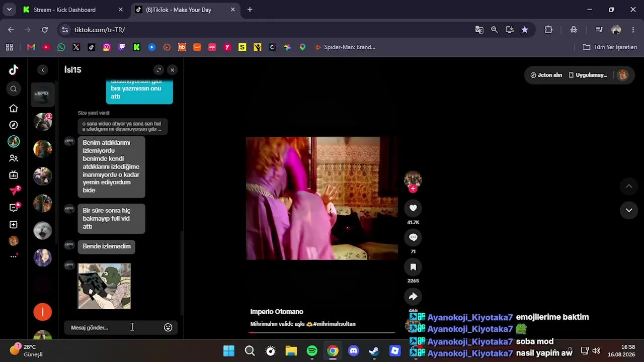Open the More options ellipsis in sidebar
This screenshot has width=644, height=362.
tap(14, 256)
